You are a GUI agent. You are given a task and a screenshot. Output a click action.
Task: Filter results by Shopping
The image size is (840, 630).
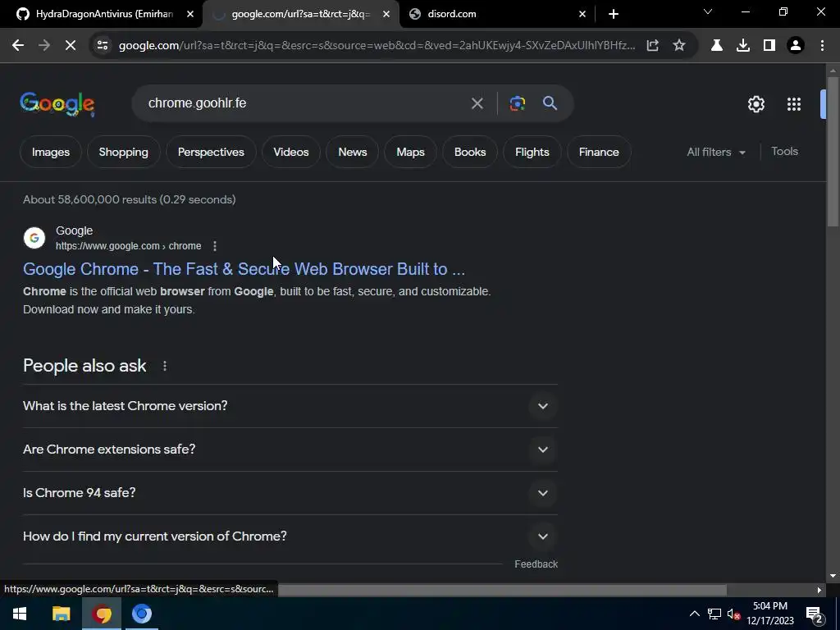[124, 152]
